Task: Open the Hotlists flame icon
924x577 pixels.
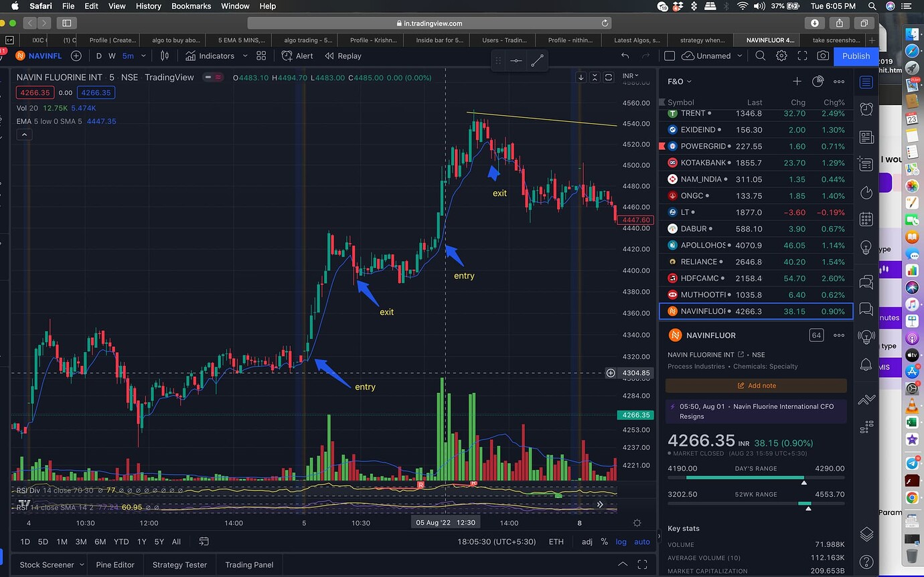Action: pos(866,192)
